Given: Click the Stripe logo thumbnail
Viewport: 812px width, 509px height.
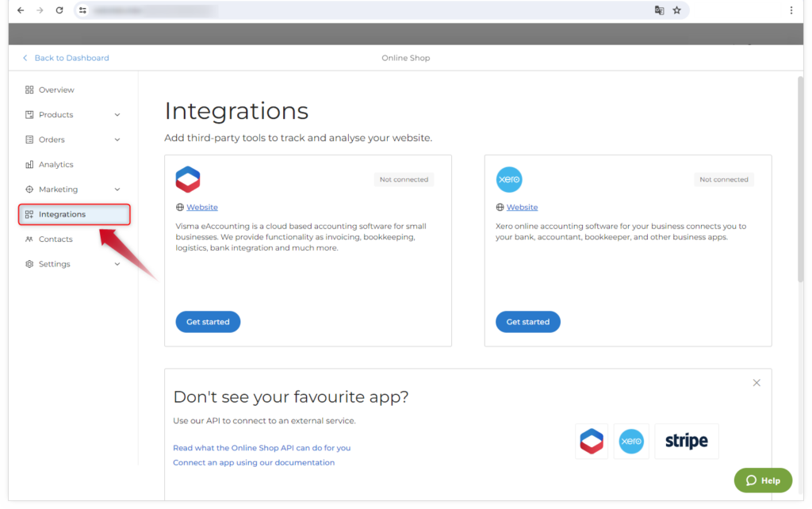Looking at the screenshot, I should 686,442.
